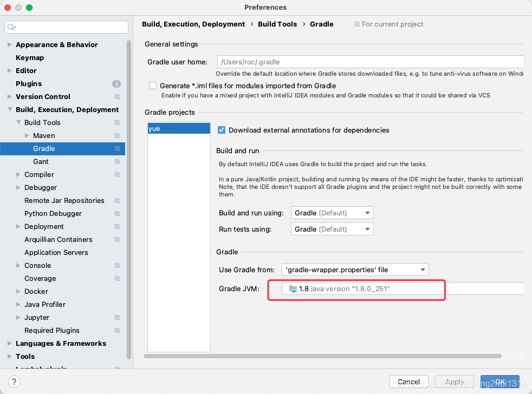This screenshot has width=532, height=394.
Task: Click the project-scope icon beside Jupyter
Action: (x=116, y=317)
